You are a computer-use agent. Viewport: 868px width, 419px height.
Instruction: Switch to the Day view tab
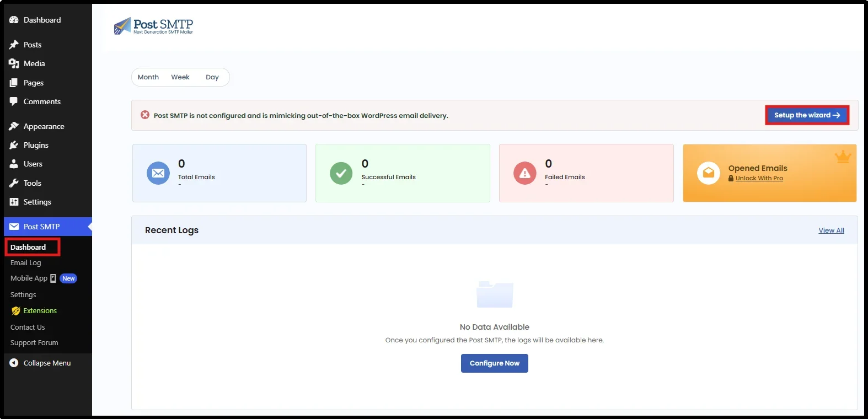tap(212, 77)
